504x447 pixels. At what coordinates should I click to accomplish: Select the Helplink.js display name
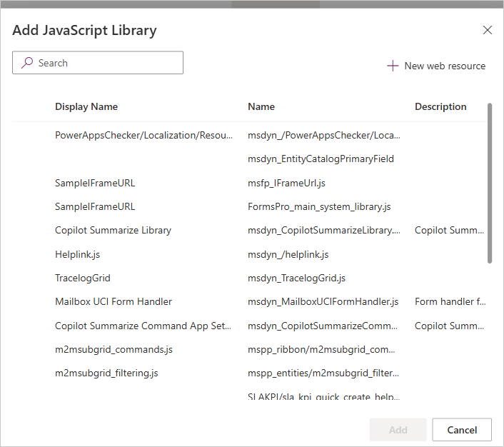tap(78, 254)
